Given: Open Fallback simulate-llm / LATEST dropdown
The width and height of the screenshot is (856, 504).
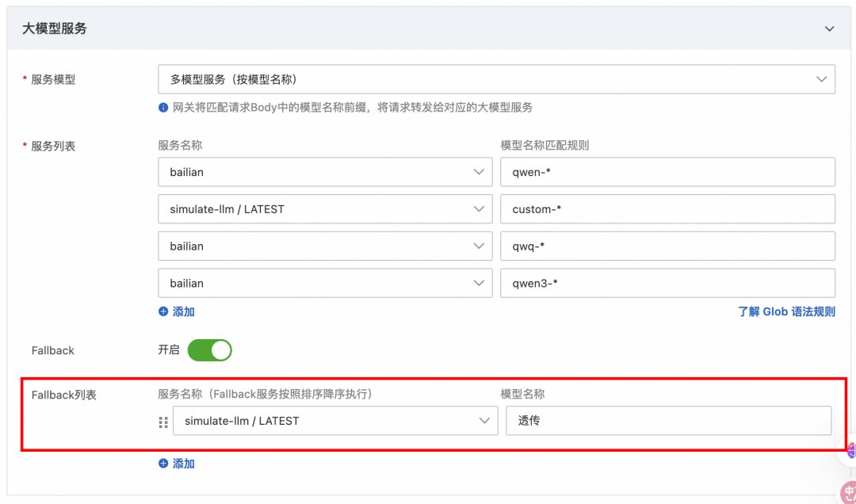Looking at the screenshot, I should pos(335,421).
